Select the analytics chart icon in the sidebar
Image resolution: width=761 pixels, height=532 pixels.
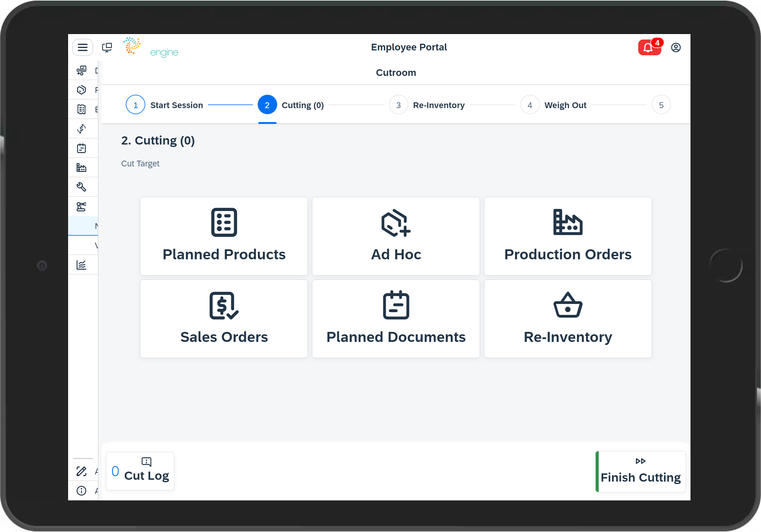coord(81,264)
